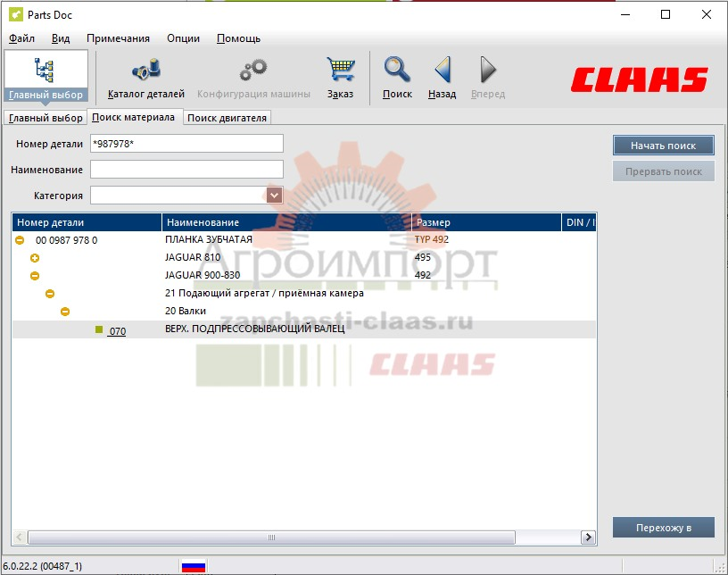Focus the Наименование input field
Screen dimensions: 728x575
click(186, 170)
